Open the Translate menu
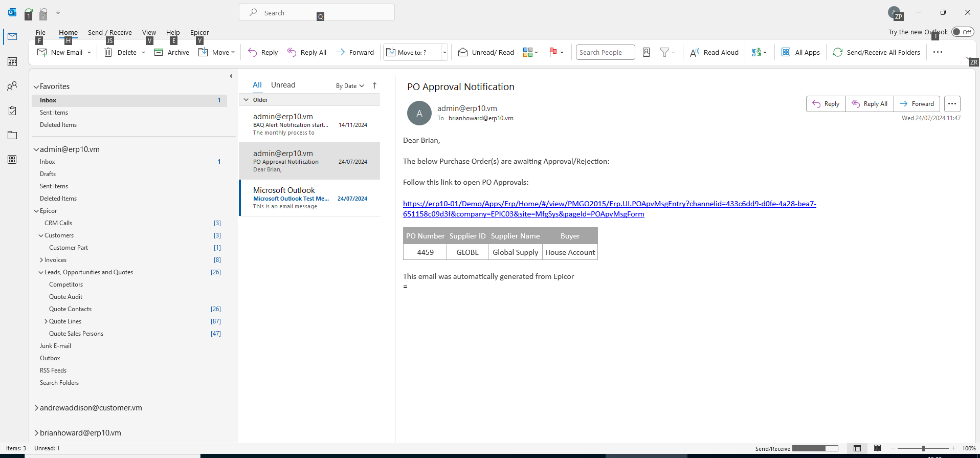 759,52
